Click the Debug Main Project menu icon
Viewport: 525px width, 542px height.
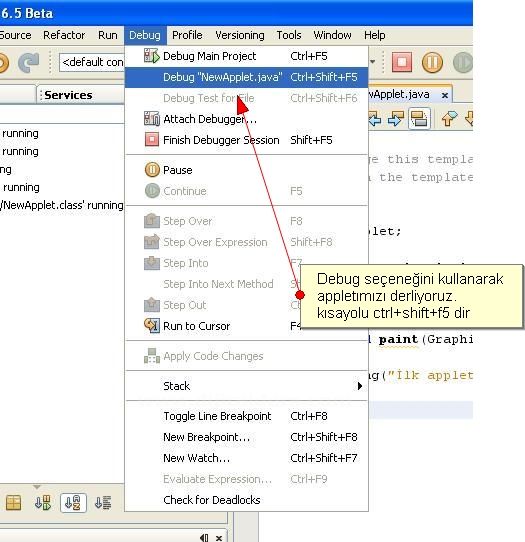point(151,56)
